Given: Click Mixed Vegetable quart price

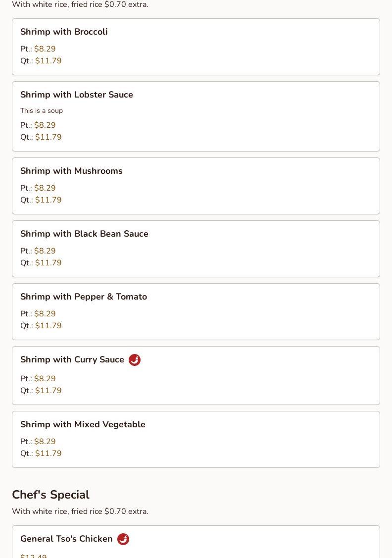Looking at the screenshot, I should (48, 454).
